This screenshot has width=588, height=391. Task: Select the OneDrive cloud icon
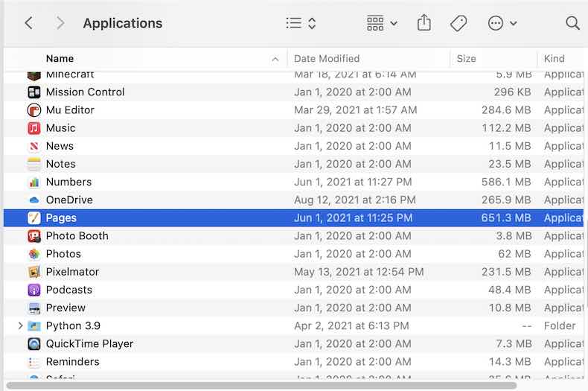pos(34,200)
